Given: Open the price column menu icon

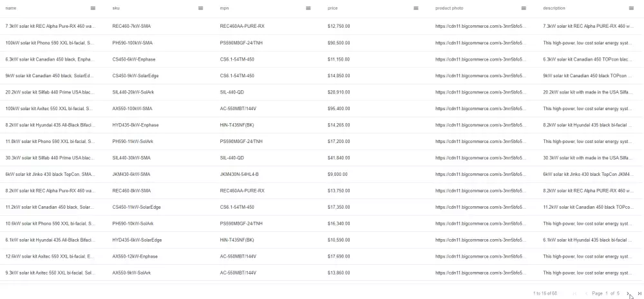Looking at the screenshot, I should tap(415, 8).
